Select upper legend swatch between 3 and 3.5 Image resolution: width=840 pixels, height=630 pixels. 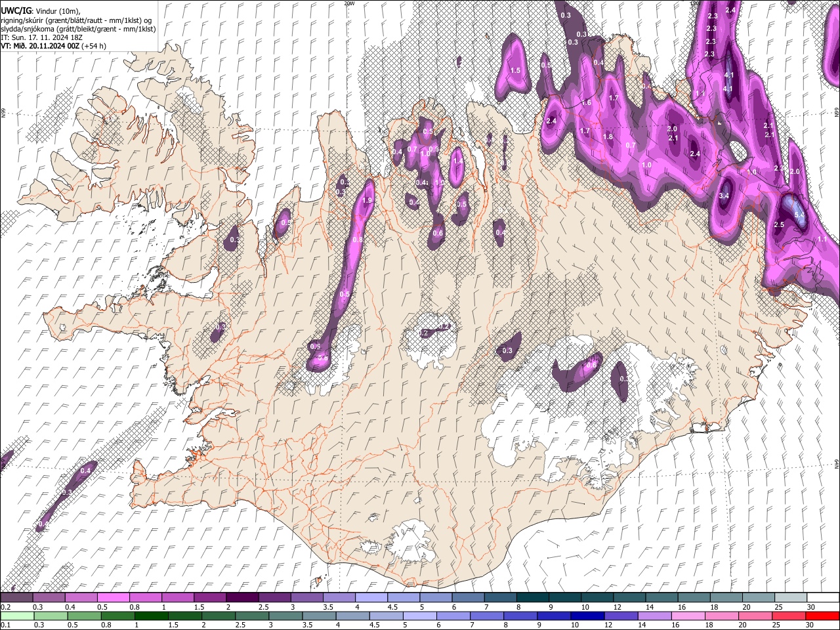307,597
